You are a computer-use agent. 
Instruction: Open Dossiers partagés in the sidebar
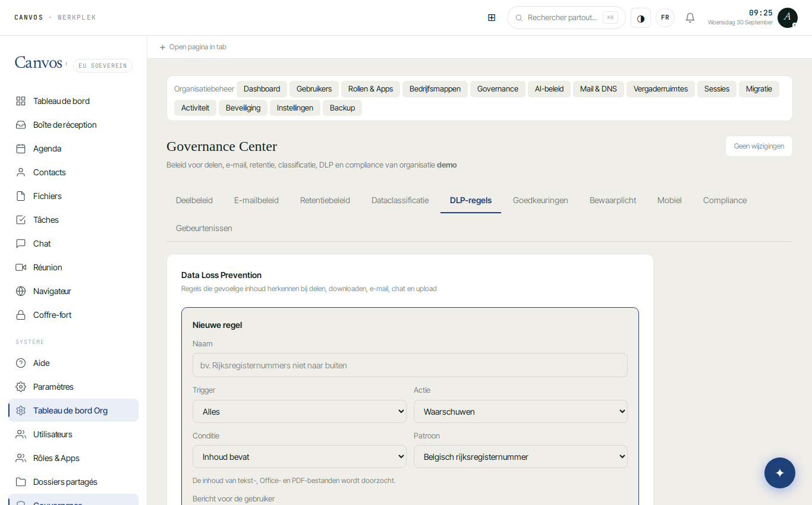tap(73, 482)
